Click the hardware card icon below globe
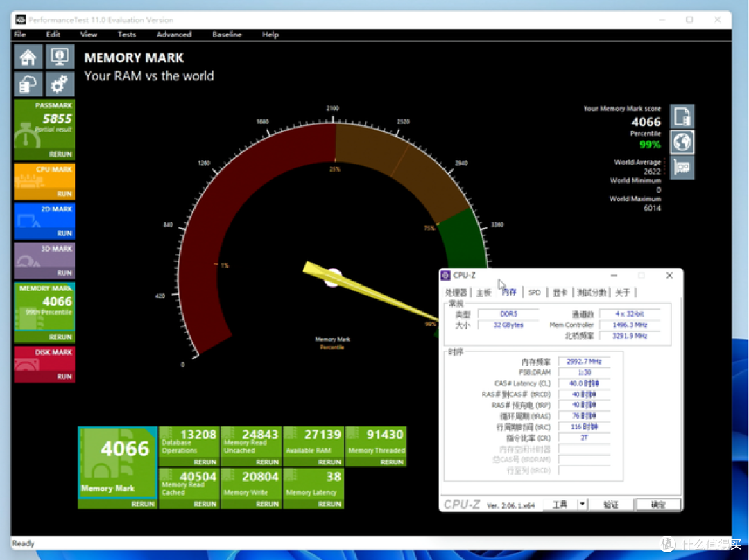The image size is (749, 560). pos(682,168)
